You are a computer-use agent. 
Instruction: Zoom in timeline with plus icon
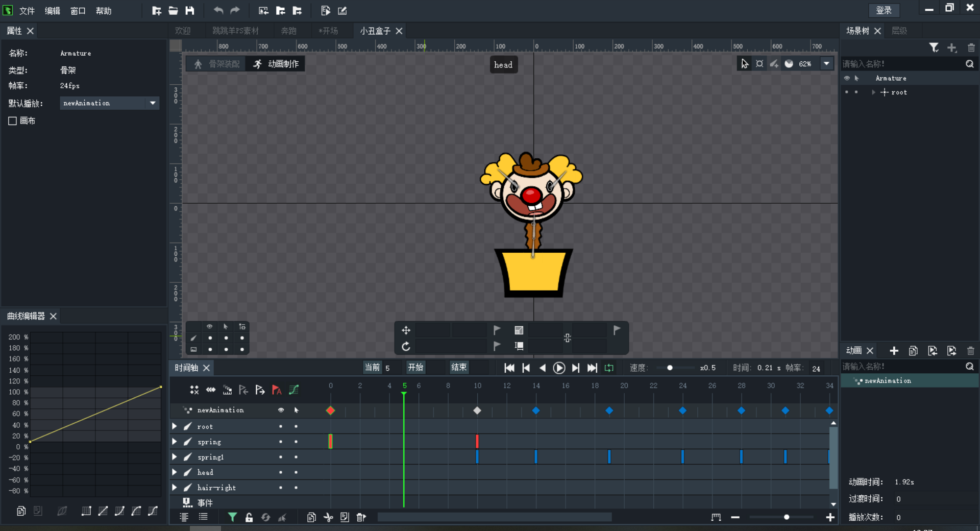point(830,517)
